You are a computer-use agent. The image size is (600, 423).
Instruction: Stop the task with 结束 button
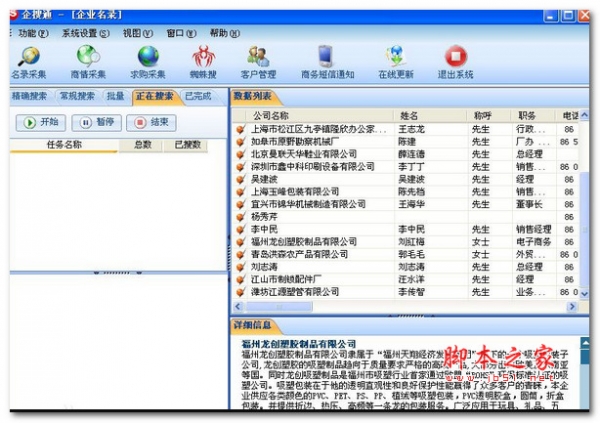151,122
